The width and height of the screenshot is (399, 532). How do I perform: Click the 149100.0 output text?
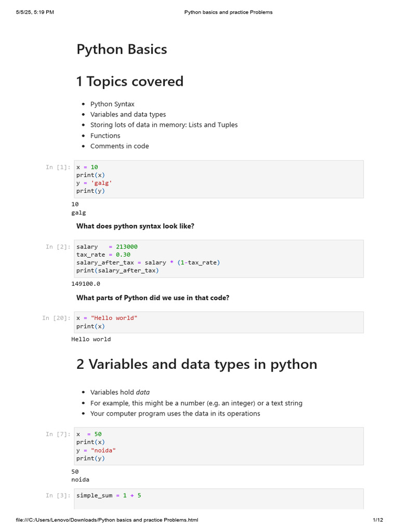pyautogui.click(x=86, y=284)
